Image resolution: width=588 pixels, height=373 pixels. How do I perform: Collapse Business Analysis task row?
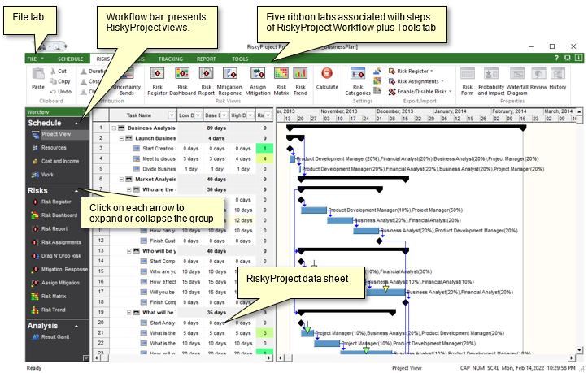[x=115, y=128]
